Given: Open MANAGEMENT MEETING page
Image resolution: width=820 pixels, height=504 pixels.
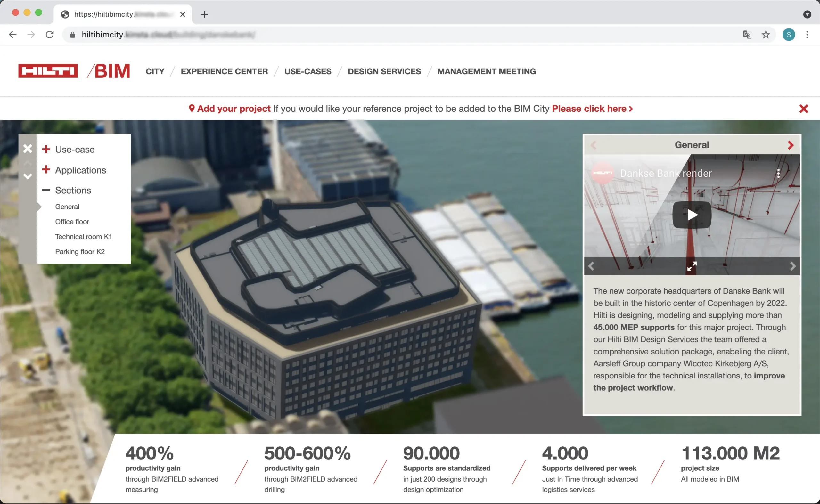Looking at the screenshot, I should [487, 71].
